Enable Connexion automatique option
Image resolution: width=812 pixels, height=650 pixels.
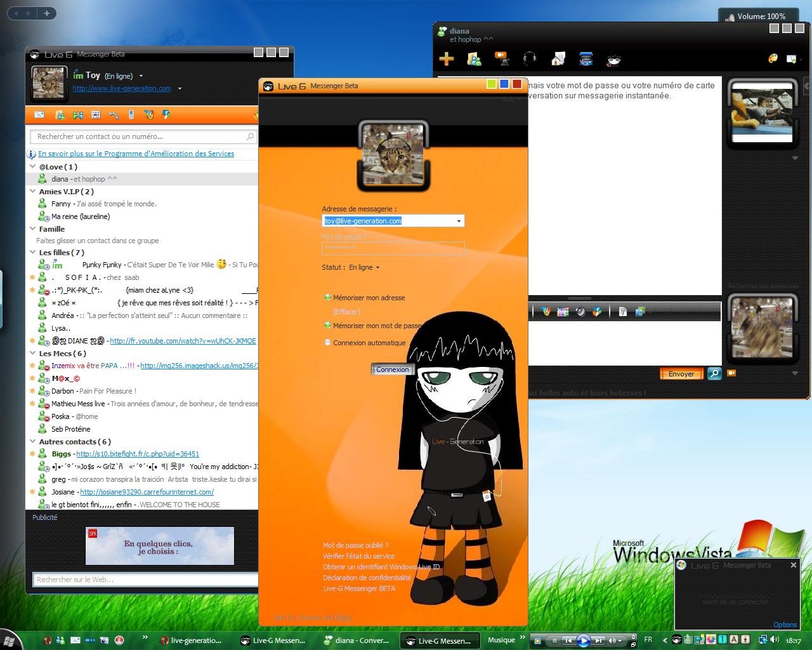(328, 343)
